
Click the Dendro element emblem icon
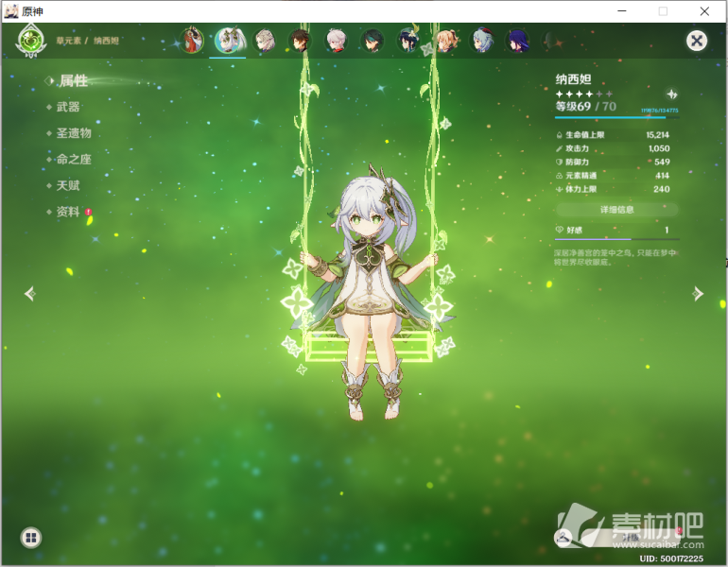click(30, 41)
